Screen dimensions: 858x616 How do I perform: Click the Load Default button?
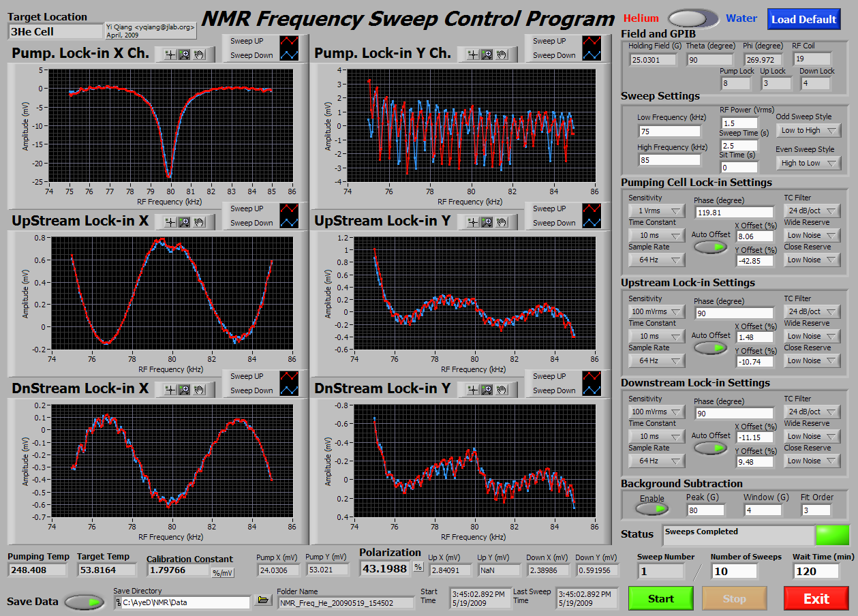coord(803,19)
